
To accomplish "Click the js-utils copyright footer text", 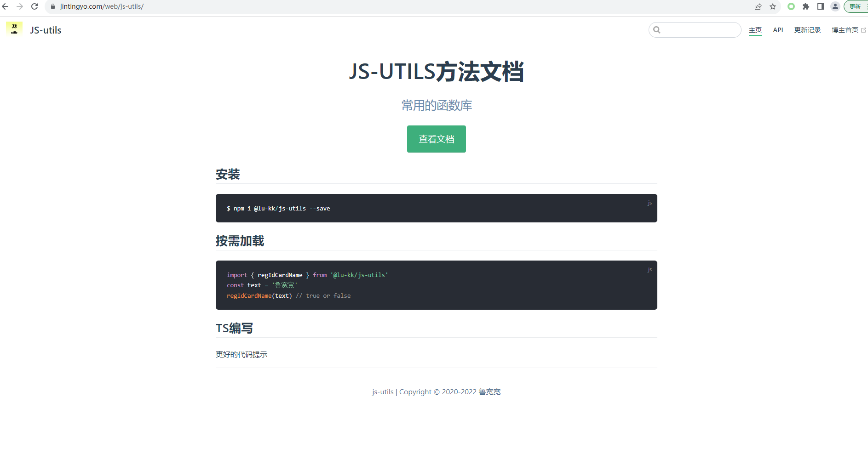I will [437, 392].
